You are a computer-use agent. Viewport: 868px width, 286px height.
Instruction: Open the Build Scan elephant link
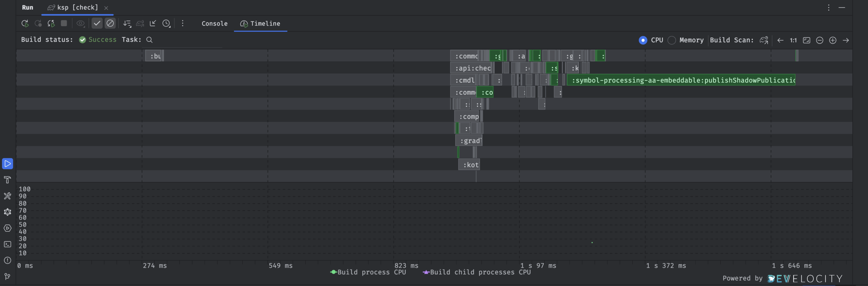(764, 40)
